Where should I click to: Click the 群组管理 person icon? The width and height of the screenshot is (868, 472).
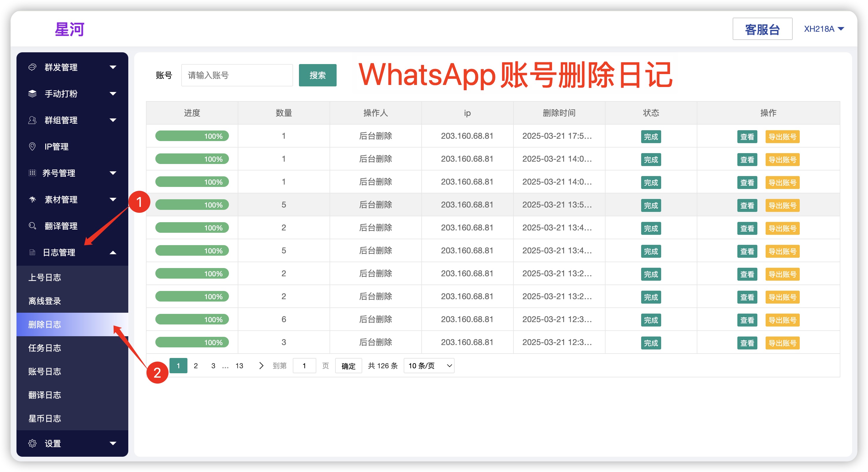(x=32, y=120)
